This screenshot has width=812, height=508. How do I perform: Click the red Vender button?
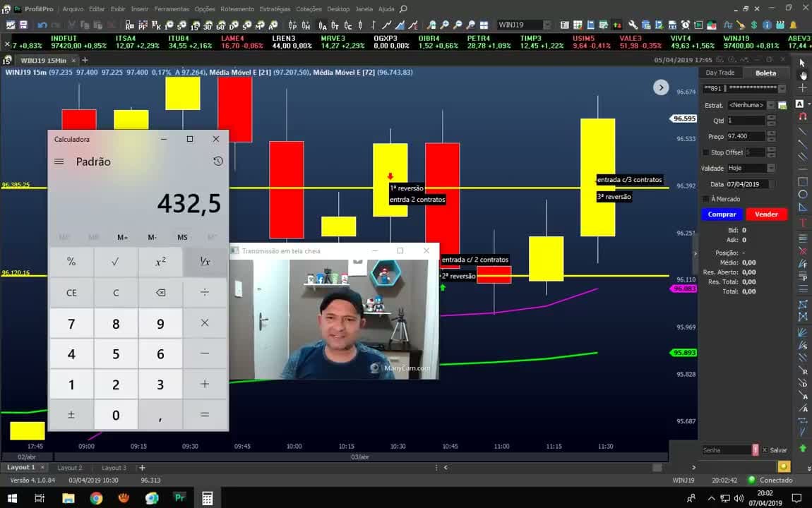point(766,214)
